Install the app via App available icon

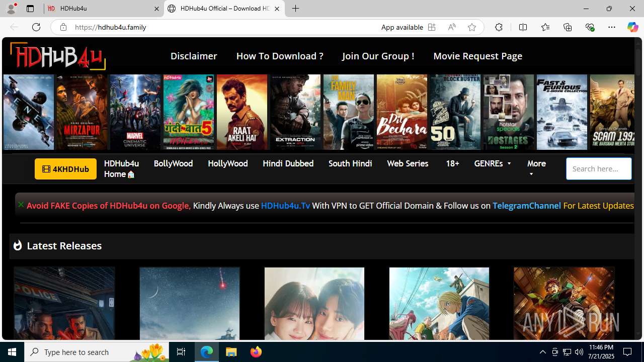432,27
